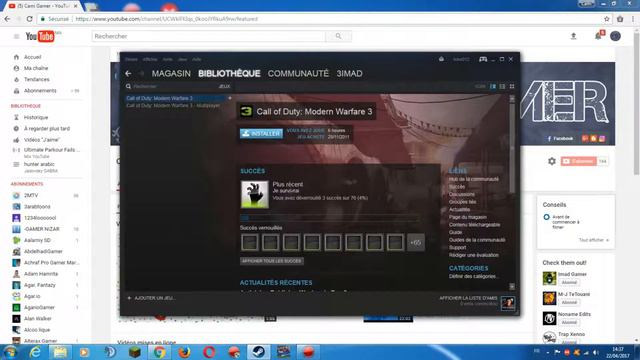Open Minecraft block icon on taskbar
The width and height of the screenshot is (640, 360).
point(135,351)
